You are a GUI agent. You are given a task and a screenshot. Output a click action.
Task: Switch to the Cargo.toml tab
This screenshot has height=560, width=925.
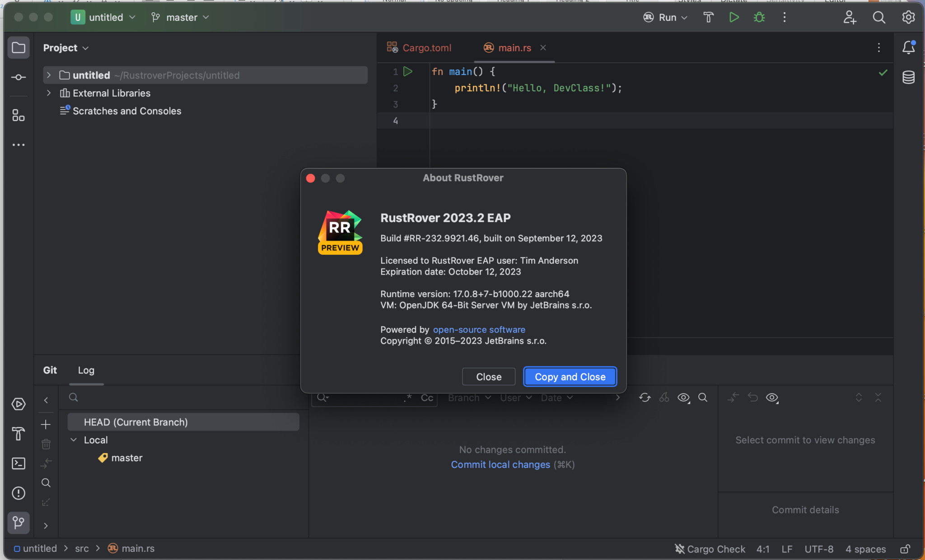tap(426, 47)
